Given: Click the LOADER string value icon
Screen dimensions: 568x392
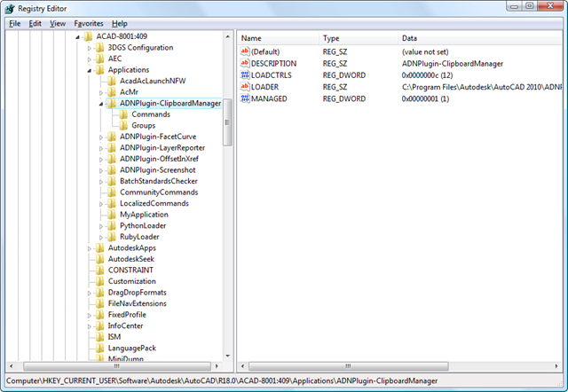Looking at the screenshot, I should tap(245, 87).
